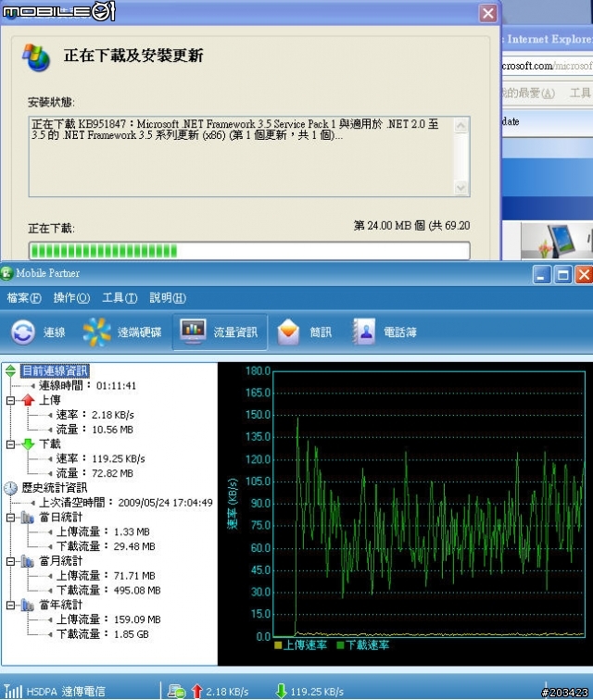Click the status bar red upload arrow
Viewport: 593px width, 700px height.
click(x=196, y=691)
